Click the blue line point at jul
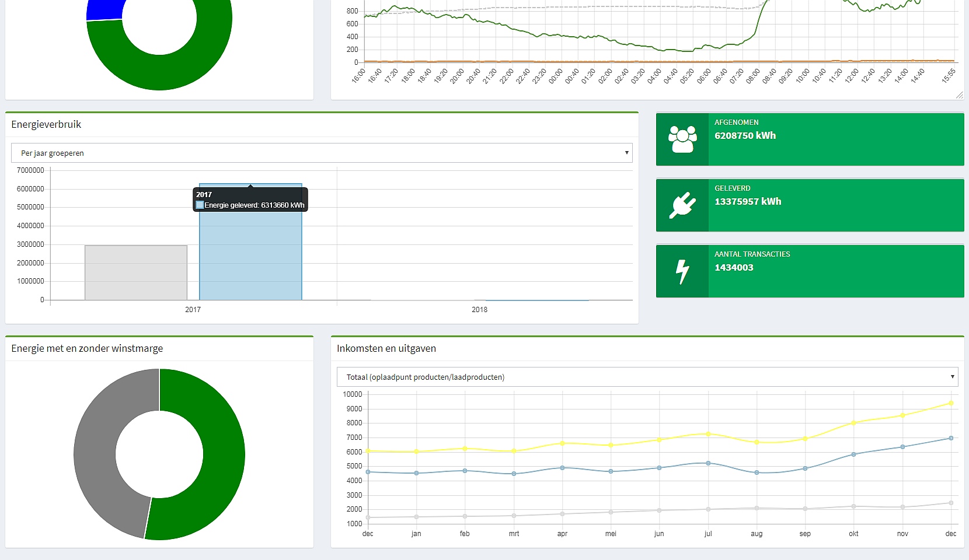Screen dimensions: 969x560 (708, 463)
